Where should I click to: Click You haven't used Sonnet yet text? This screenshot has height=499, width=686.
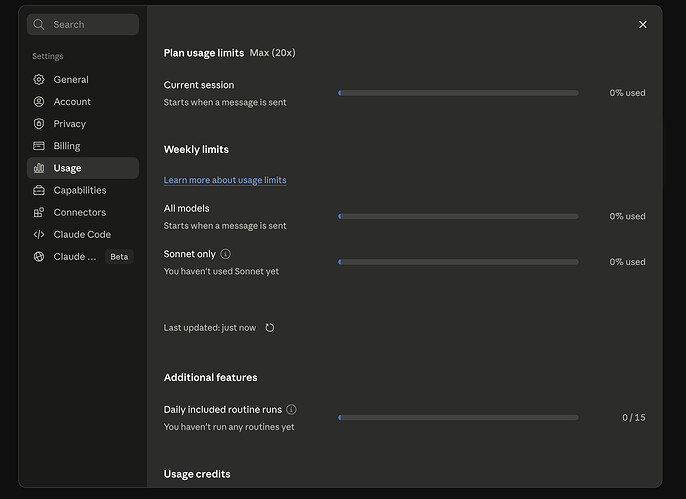point(221,271)
